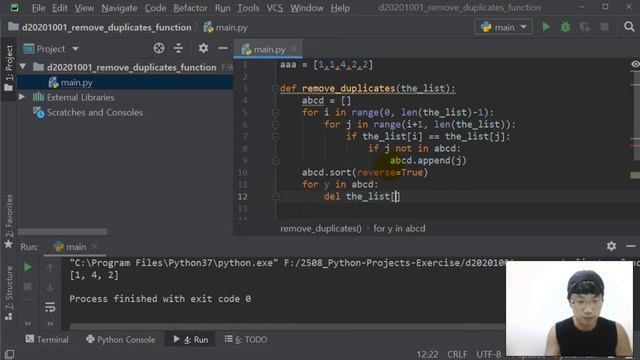Click stop square in Run panel
Screen dimensions: 640x360
pyautogui.click(x=27, y=287)
